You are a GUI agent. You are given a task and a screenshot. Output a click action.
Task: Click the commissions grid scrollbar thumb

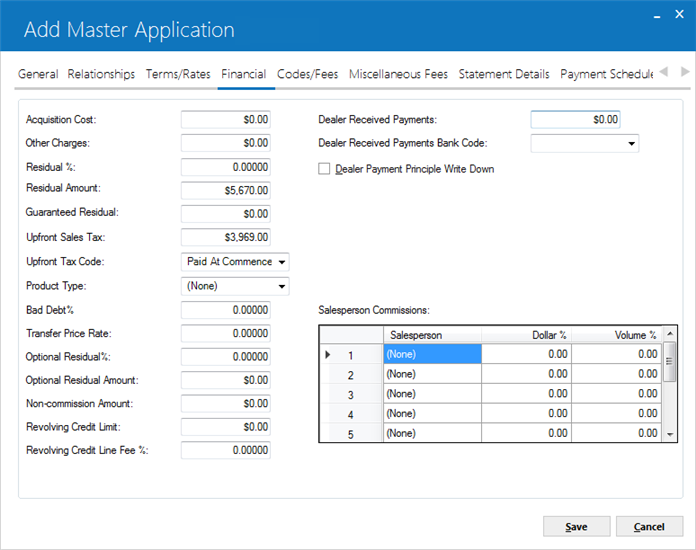[x=670, y=361]
